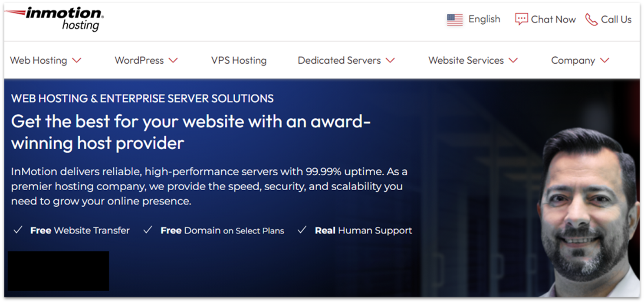
Task: Click the "Free Website Transfer" text
Action: coord(80,231)
